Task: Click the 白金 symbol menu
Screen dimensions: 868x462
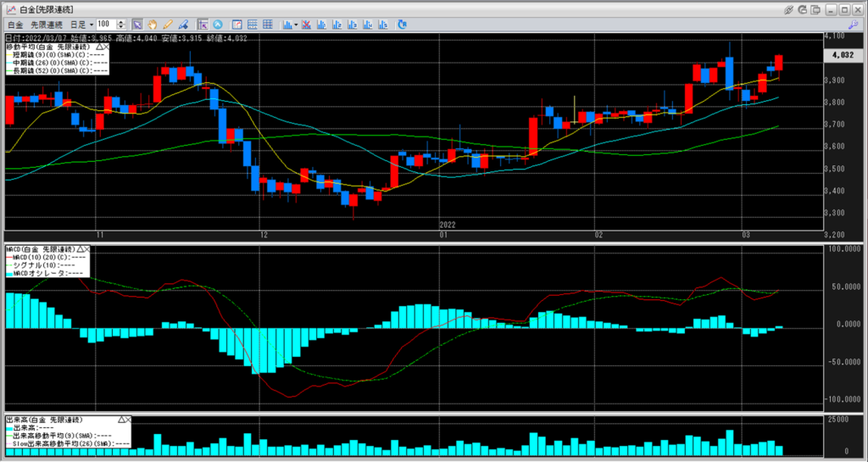Action: point(16,25)
